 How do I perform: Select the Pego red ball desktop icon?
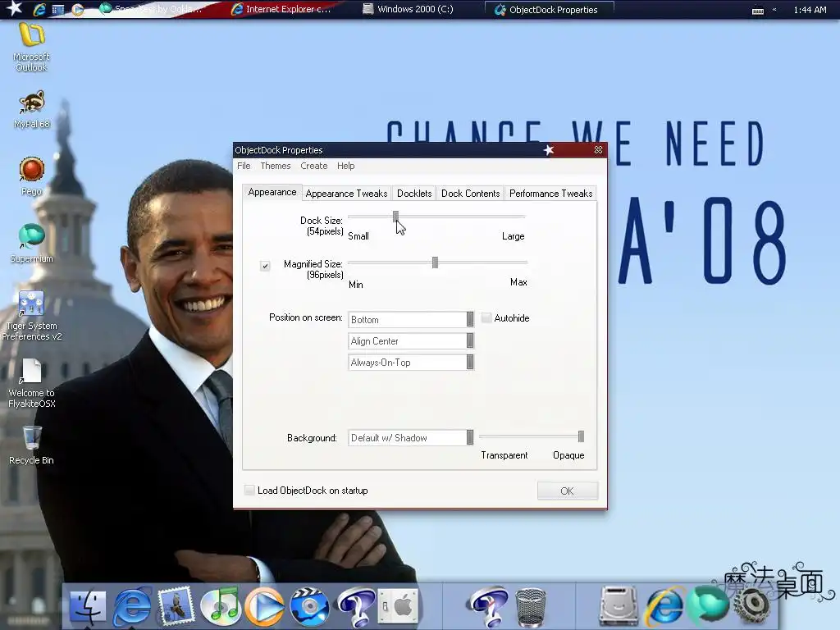pos(32,177)
